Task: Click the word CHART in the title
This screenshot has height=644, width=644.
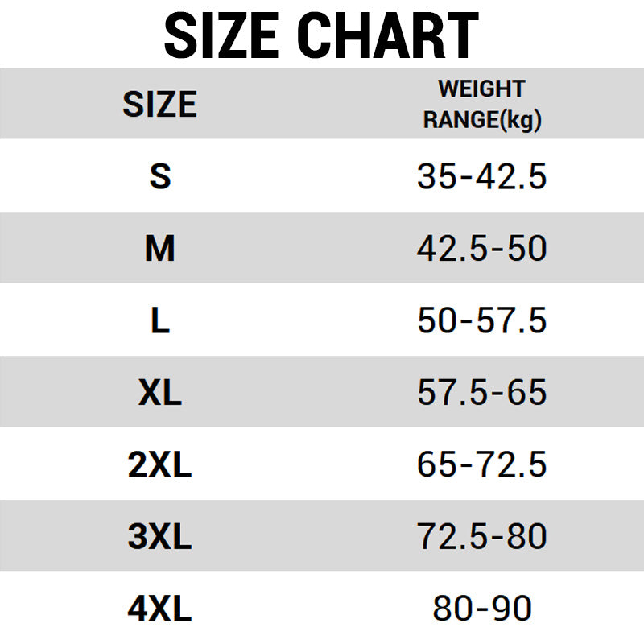Action: coord(392,35)
